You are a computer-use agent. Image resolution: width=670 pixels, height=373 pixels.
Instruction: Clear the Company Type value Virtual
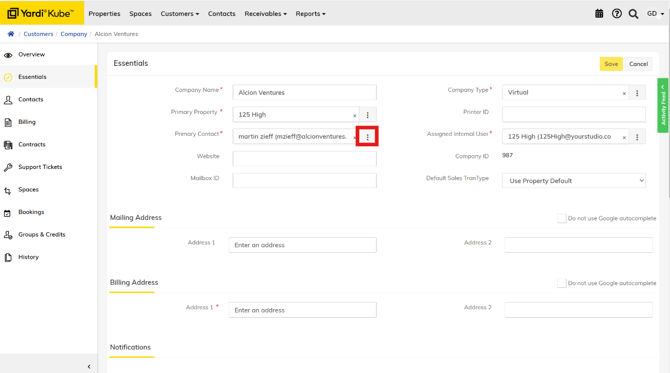[624, 93]
